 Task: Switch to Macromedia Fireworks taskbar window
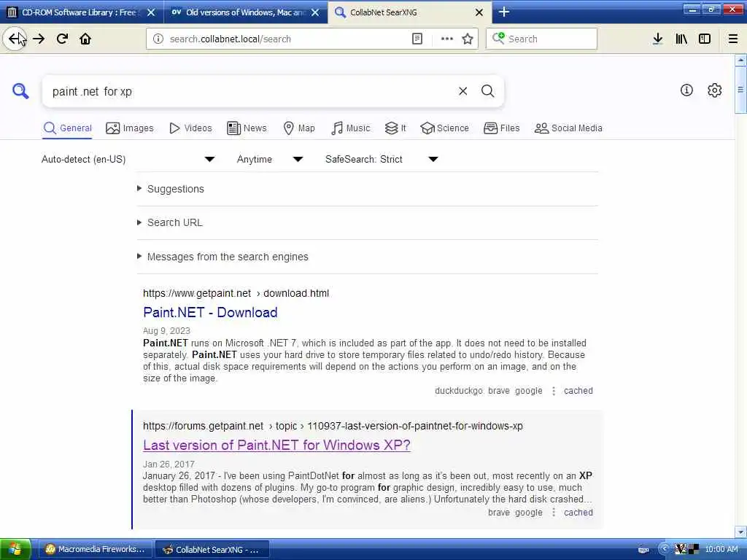[x=96, y=550]
